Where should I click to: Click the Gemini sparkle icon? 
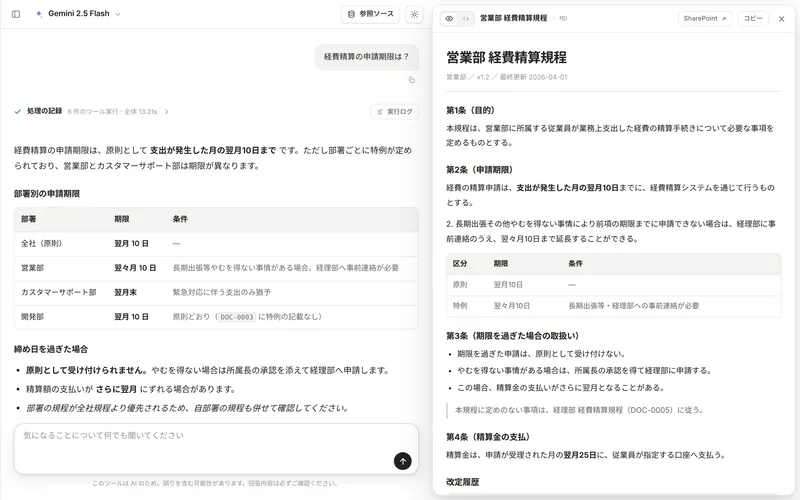39,14
